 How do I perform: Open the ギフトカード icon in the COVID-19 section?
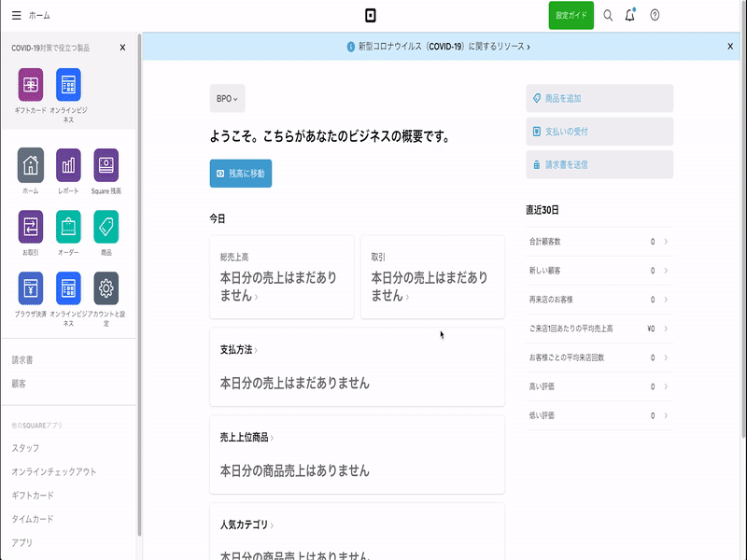coord(31,85)
